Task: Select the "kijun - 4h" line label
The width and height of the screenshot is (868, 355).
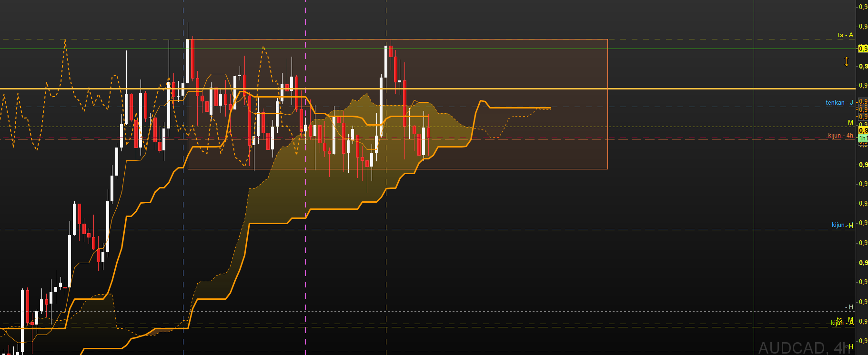Action: (x=841, y=136)
